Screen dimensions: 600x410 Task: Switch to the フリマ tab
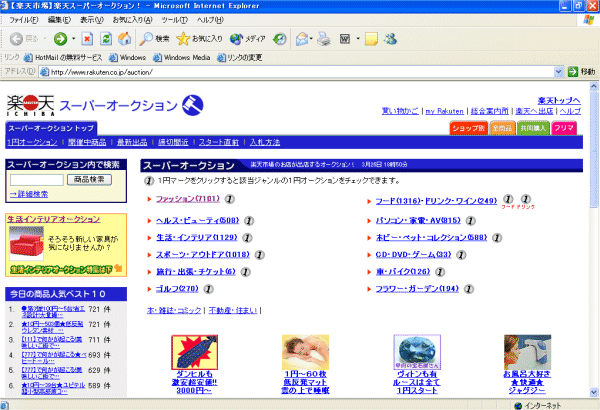point(564,128)
